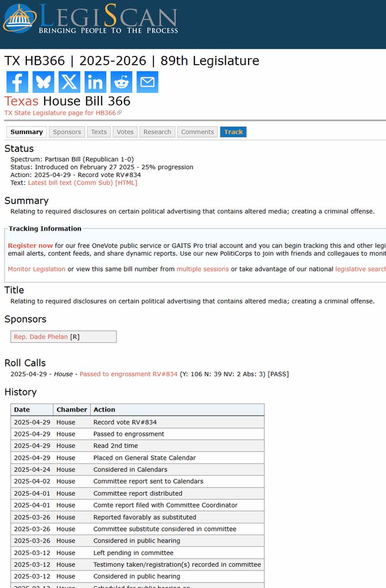Open Passed to engrossment RV#834 roll call

[x=129, y=374]
